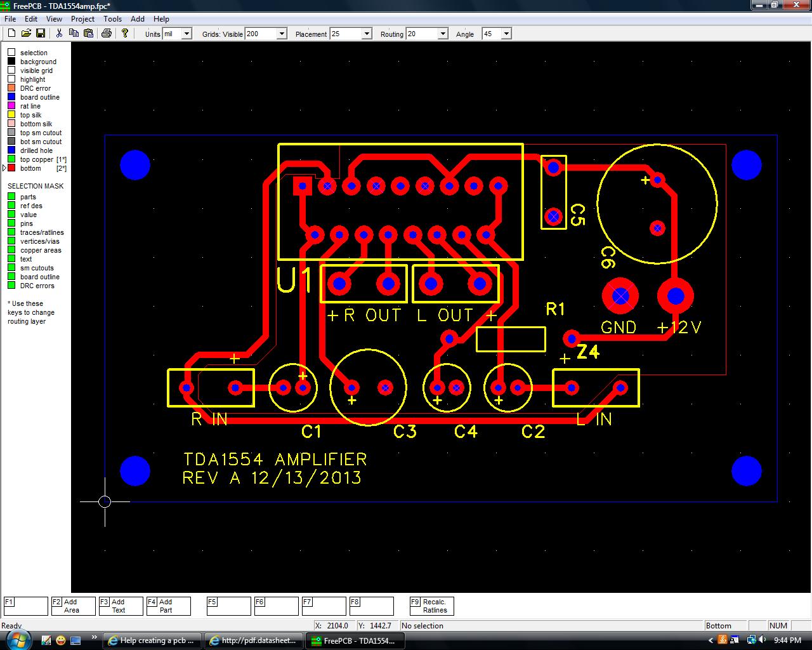The width and height of the screenshot is (812, 650).
Task: Click the rat line magenta swatch
Action: click(11, 106)
